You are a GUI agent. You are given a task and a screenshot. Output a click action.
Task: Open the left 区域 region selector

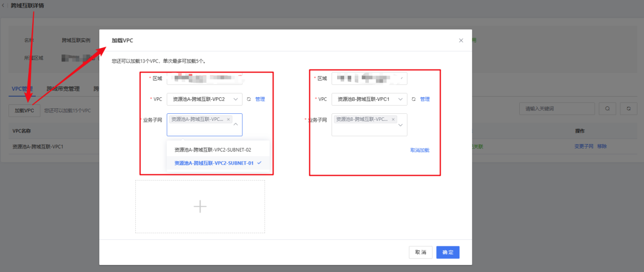pos(204,79)
